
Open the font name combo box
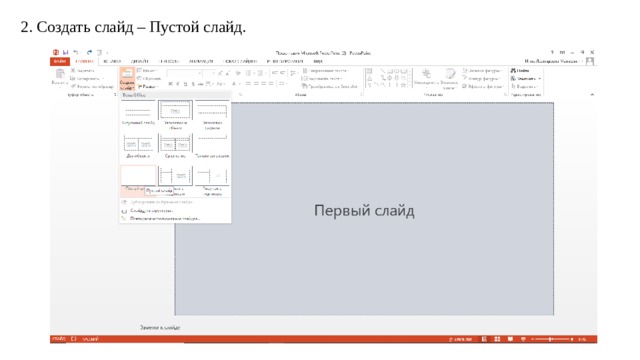184,73
